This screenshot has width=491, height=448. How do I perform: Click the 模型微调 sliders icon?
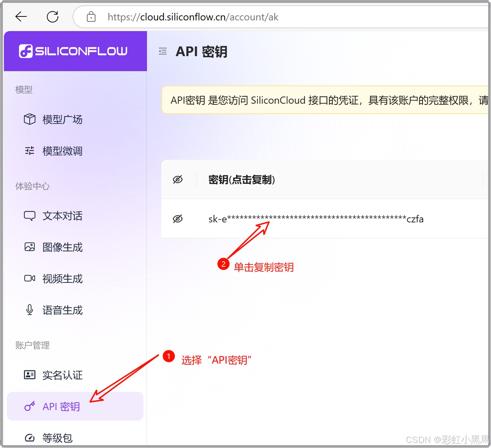(x=30, y=151)
